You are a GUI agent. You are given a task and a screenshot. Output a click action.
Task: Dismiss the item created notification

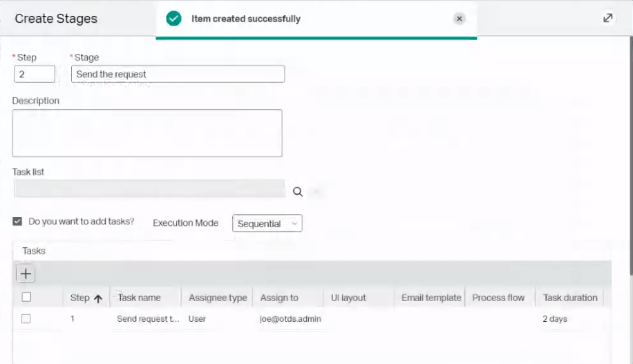pyautogui.click(x=460, y=19)
